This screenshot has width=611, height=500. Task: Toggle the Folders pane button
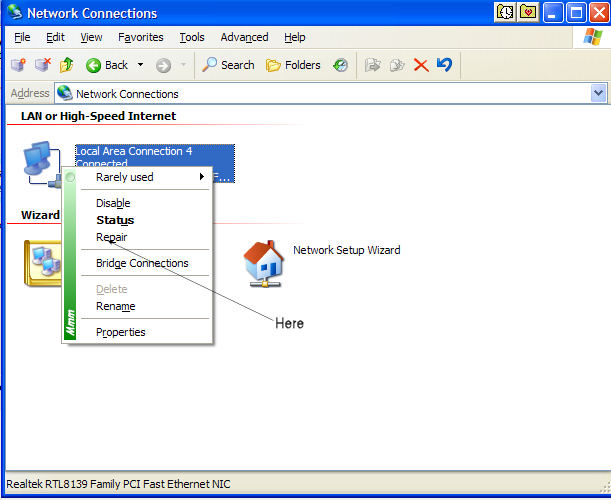click(x=292, y=65)
